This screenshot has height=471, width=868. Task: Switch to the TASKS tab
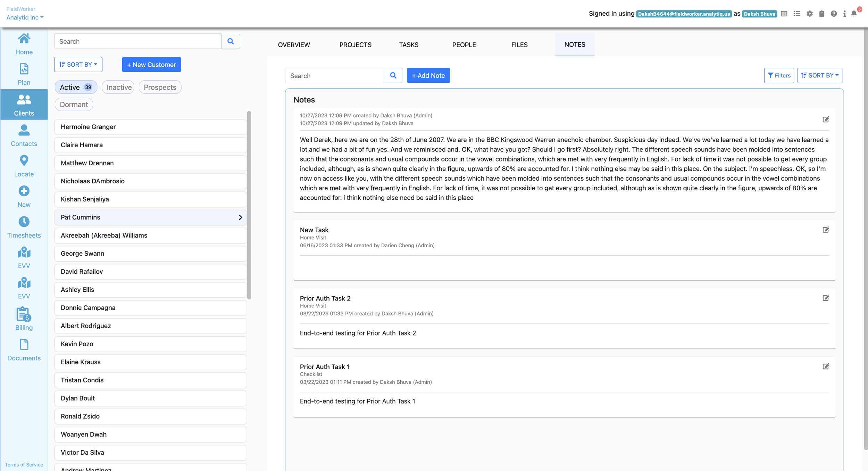click(x=408, y=45)
